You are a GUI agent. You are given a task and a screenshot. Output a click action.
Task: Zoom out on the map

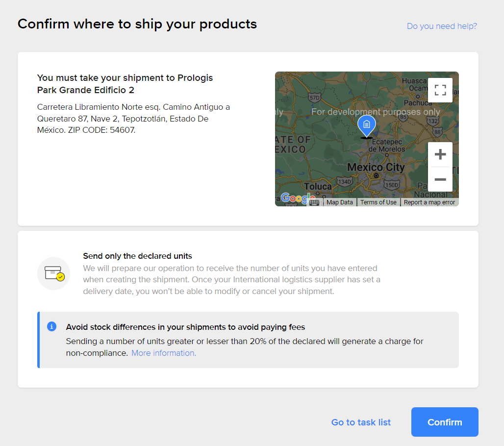440,179
